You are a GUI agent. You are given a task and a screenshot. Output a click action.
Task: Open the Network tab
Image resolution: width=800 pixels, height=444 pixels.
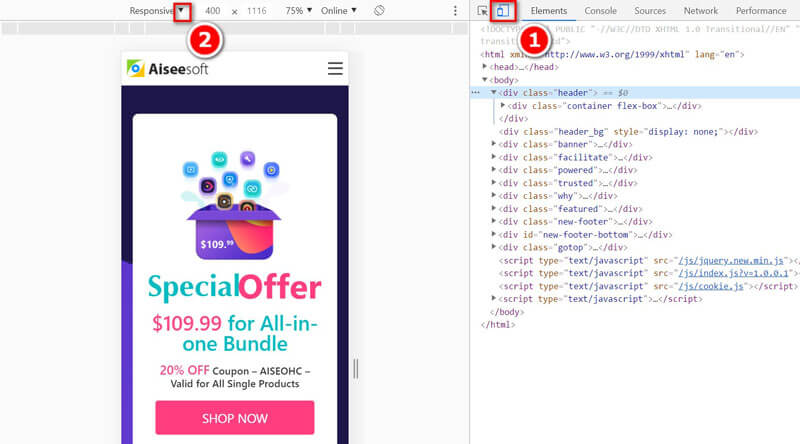coord(700,11)
